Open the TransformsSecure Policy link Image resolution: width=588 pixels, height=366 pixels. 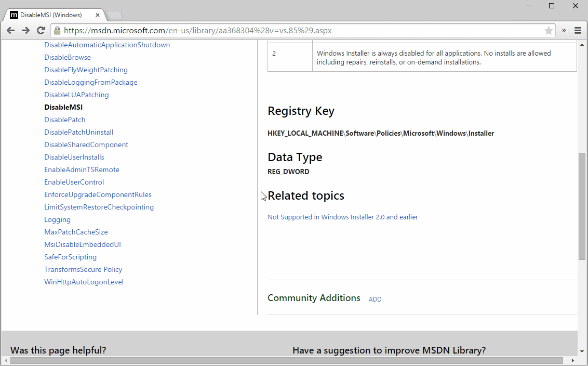[83, 269]
